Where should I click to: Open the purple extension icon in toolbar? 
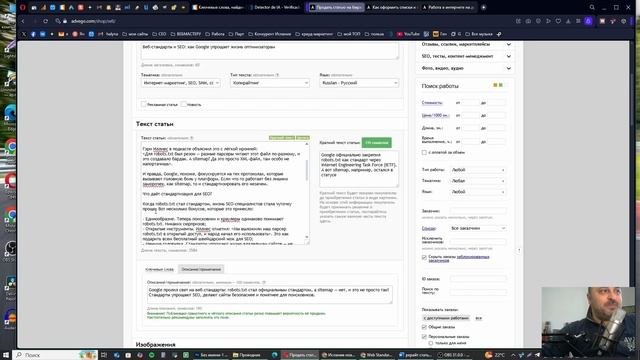[x=588, y=21]
